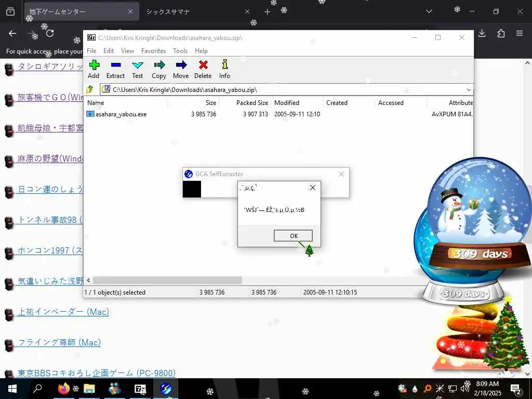The image size is (532, 399).
Task: Click the Add toolbar icon in 7-Zip
Action: [x=94, y=70]
